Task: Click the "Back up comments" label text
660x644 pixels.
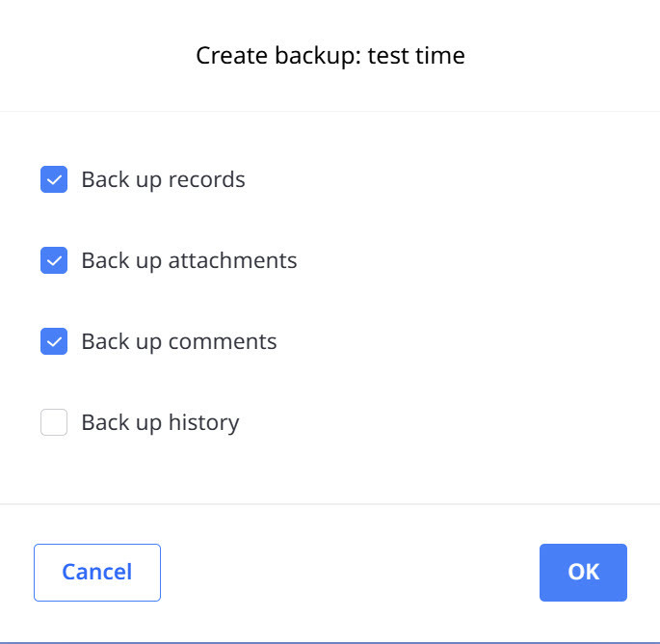Action: click(x=178, y=341)
